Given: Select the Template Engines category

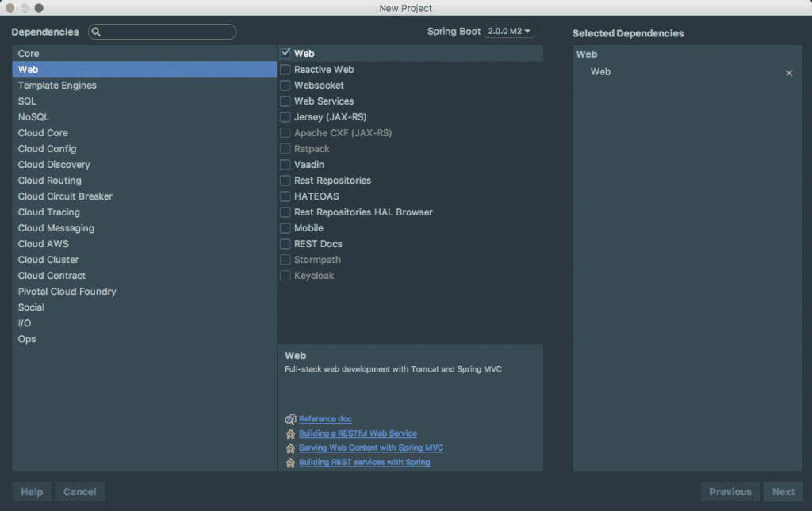Looking at the screenshot, I should [x=57, y=86].
